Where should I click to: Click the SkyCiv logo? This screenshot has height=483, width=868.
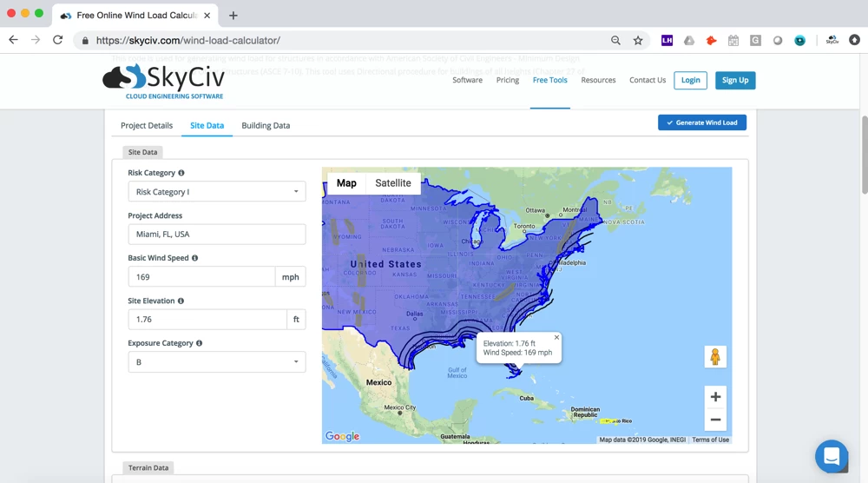pyautogui.click(x=164, y=82)
